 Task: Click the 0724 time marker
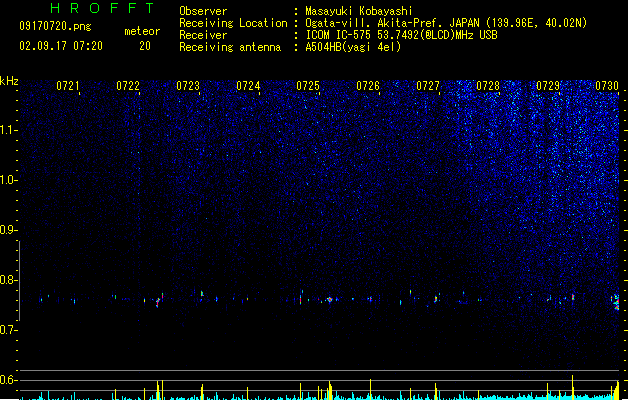coord(248,86)
